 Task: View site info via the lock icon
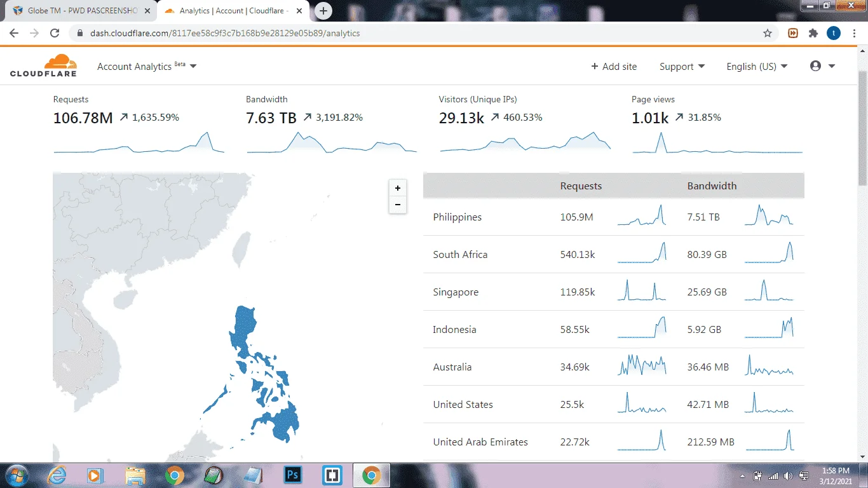pyautogui.click(x=79, y=33)
